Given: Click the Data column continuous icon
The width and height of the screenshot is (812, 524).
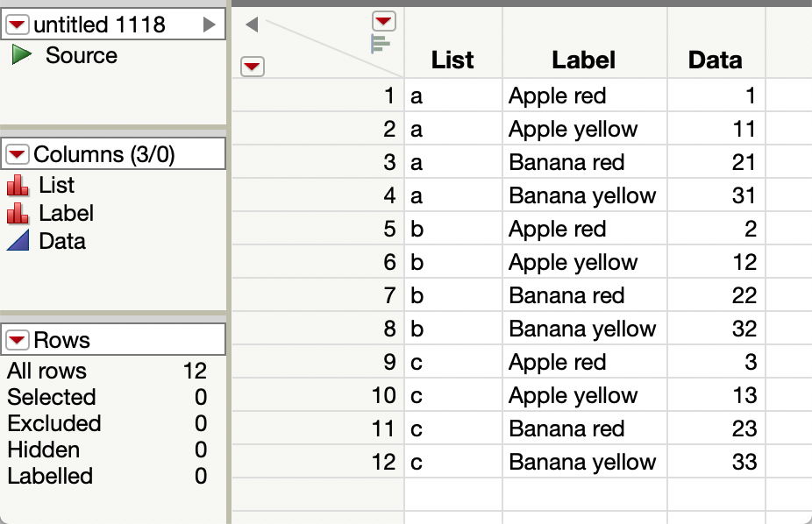Looking at the screenshot, I should coord(18,242).
